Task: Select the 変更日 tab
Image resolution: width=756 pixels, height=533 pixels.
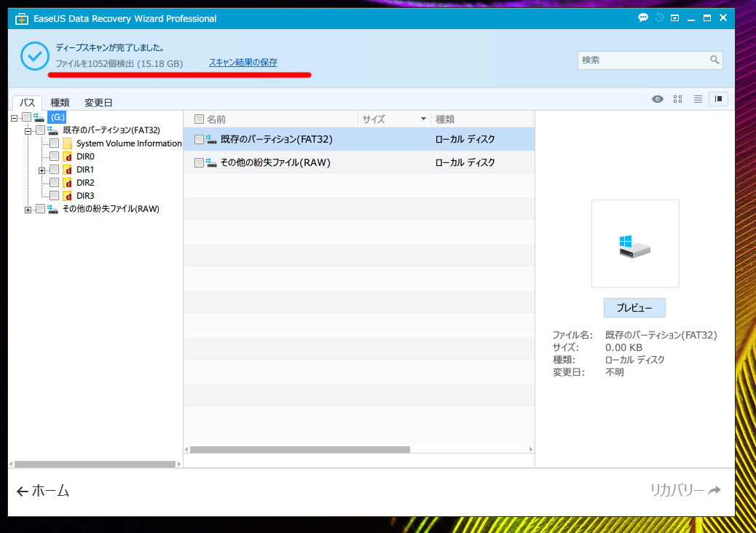Action: (98, 103)
